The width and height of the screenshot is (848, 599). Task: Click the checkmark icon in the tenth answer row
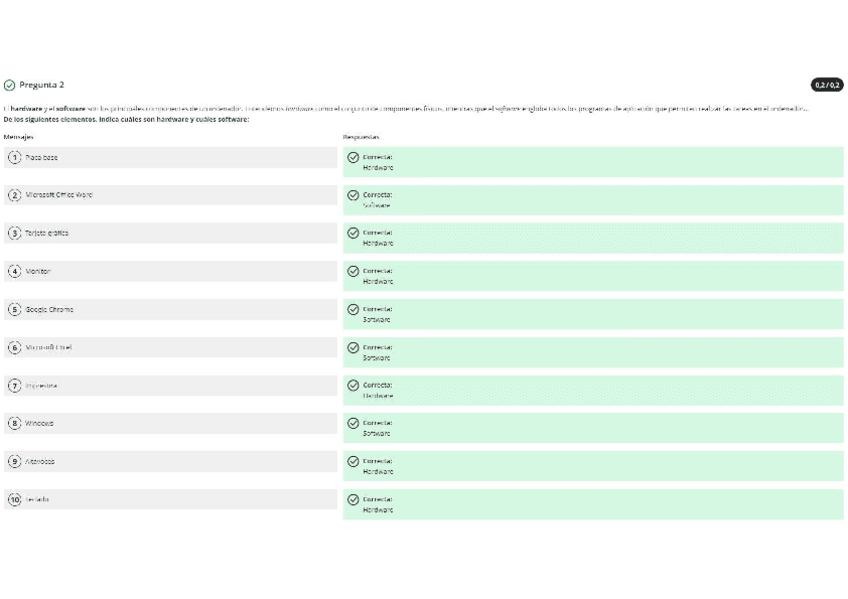(353, 499)
